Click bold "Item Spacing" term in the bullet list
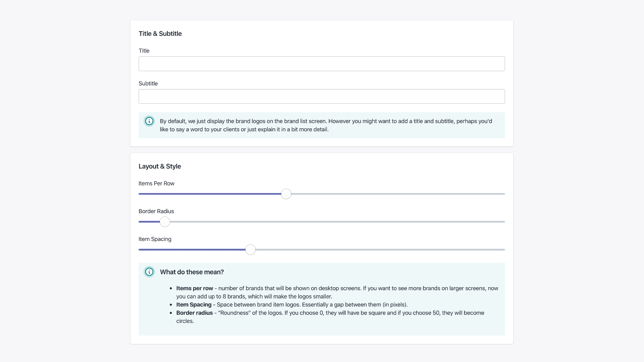The image size is (644, 362). click(x=194, y=304)
